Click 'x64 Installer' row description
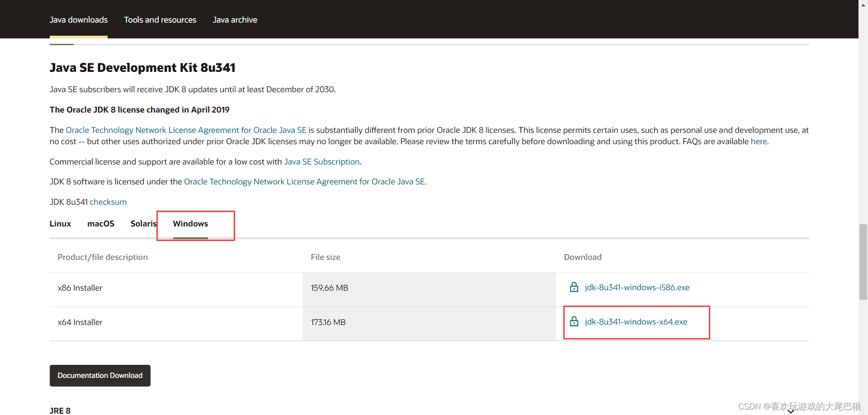This screenshot has height=415, width=868. tap(80, 322)
